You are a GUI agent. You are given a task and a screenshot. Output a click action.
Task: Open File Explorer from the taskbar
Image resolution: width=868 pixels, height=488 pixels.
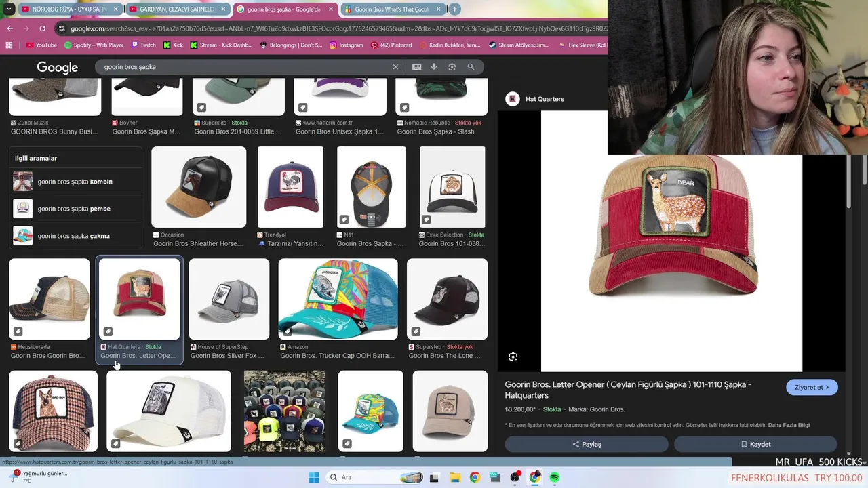(x=454, y=477)
